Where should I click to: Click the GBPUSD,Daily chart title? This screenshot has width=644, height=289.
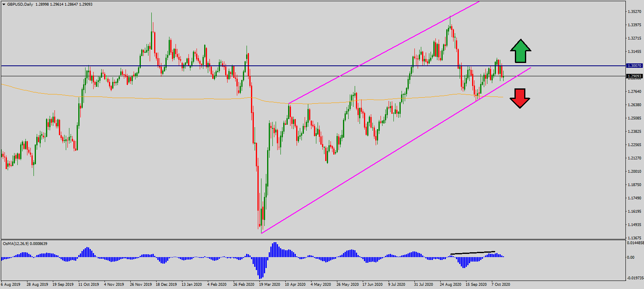(x=20, y=4)
